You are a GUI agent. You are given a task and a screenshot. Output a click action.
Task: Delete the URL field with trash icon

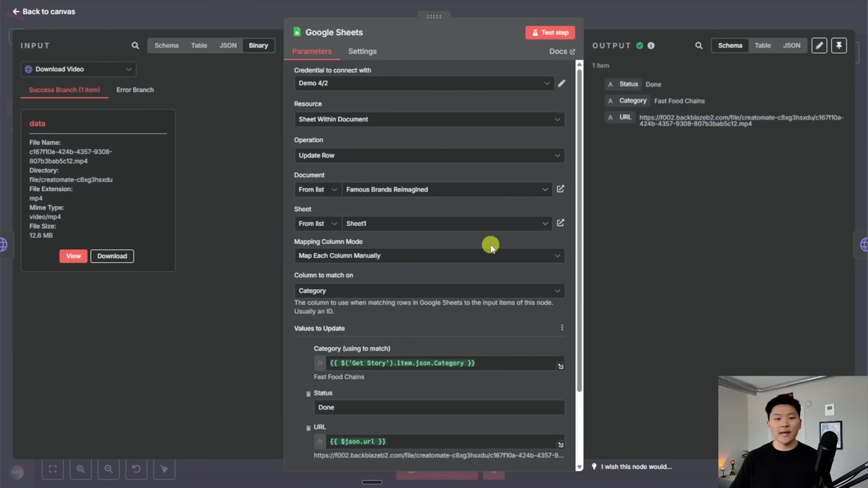tap(308, 428)
